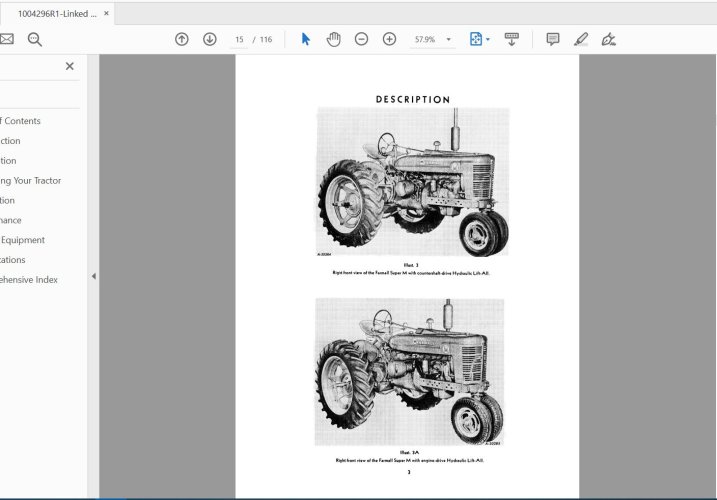Open the Contents bookmark
The image size is (717, 500).
[x=20, y=121]
